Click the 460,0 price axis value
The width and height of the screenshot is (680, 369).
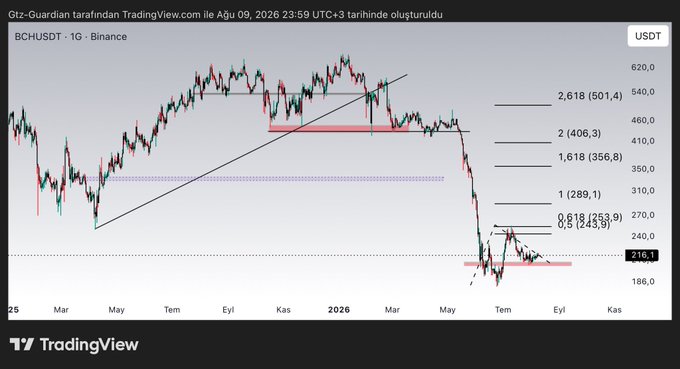coord(643,120)
